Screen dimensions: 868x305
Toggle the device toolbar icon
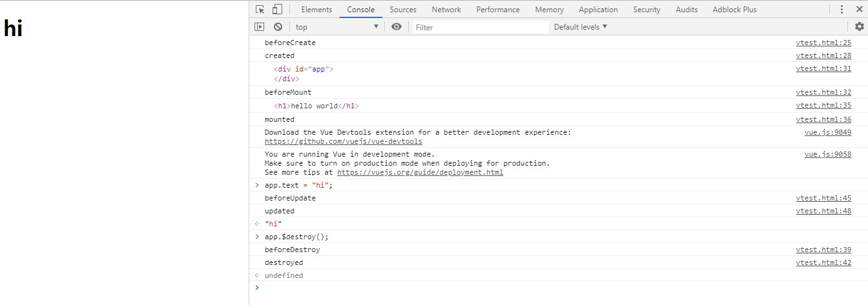click(277, 9)
